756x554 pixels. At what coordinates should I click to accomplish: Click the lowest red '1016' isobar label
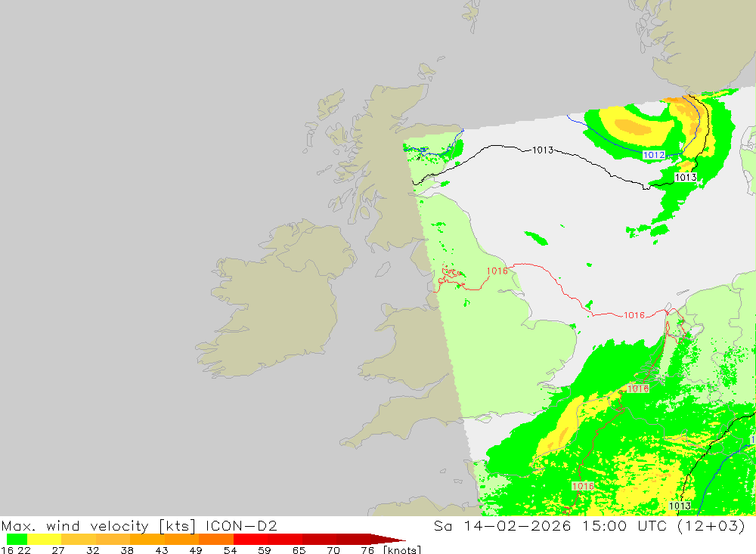583,486
